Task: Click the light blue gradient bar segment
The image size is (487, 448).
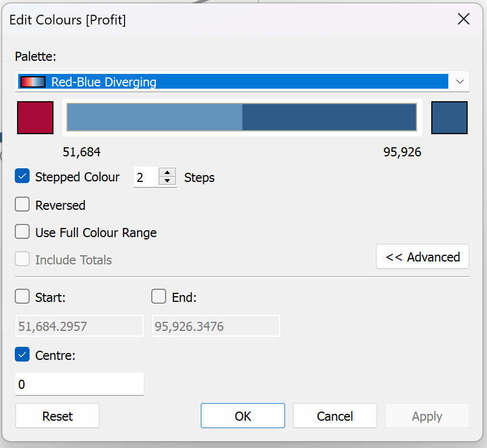Action: (155, 117)
